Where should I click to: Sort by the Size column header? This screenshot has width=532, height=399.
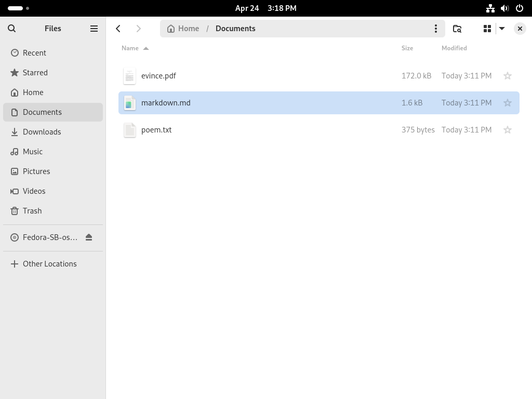pos(407,48)
